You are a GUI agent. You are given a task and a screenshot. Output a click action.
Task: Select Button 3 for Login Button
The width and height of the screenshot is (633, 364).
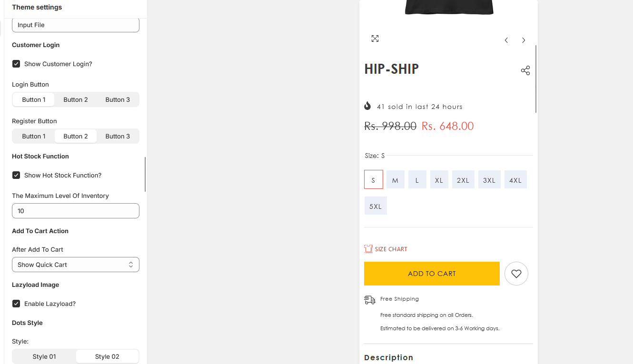[x=118, y=99]
